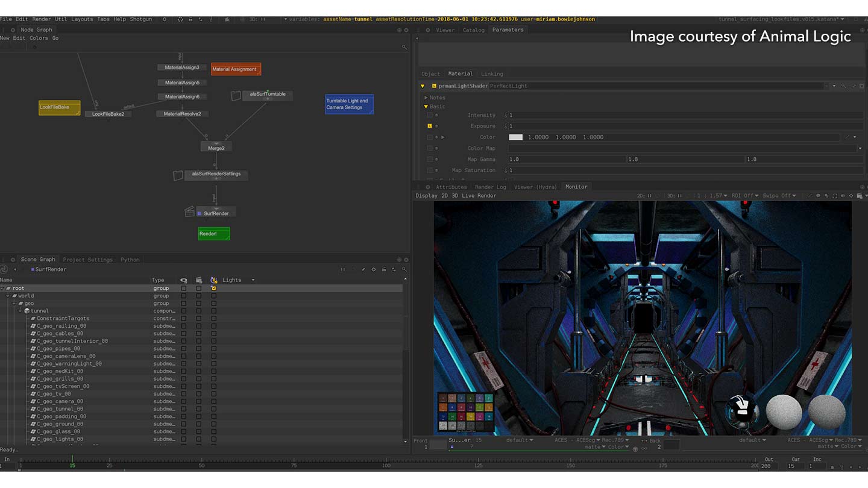Collapse the Basic parameter group

(x=426, y=107)
